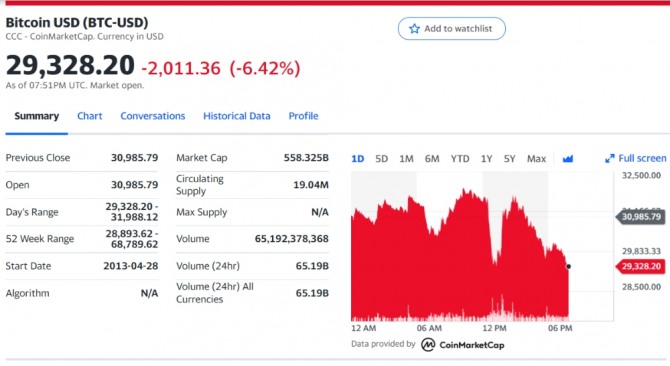670x366 pixels.
Task: Open the Chart tab
Action: (x=90, y=116)
